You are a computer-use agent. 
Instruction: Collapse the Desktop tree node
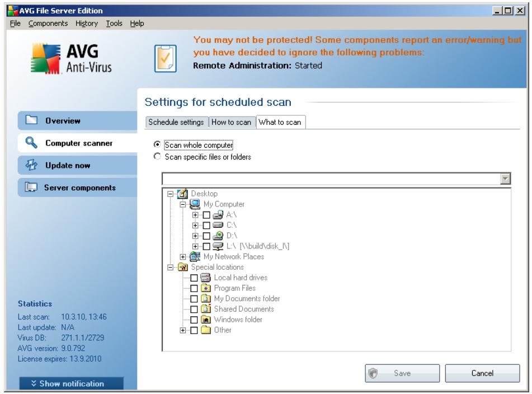coord(170,194)
